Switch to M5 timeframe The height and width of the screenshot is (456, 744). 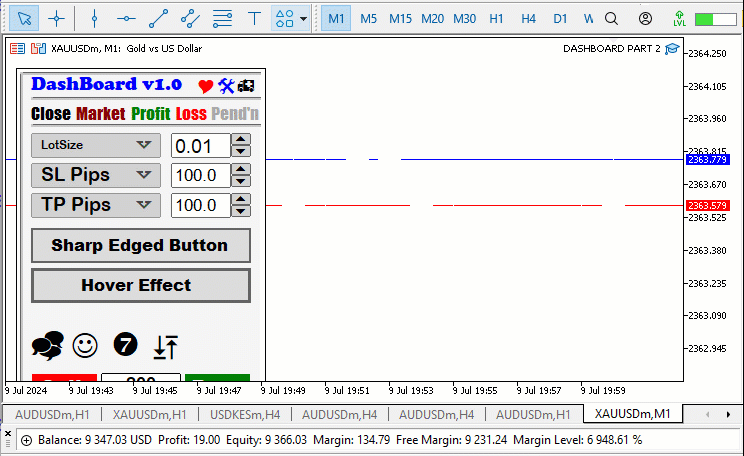(368, 19)
